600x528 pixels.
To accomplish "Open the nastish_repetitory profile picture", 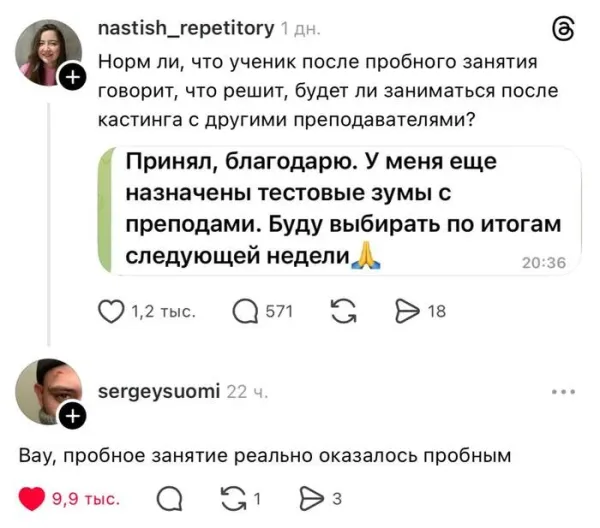I will (x=48, y=53).
